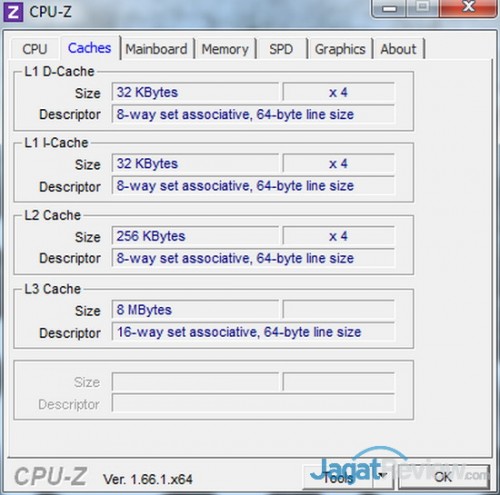
Task: Expand the Tools dropdown arrow
Action: (383, 476)
